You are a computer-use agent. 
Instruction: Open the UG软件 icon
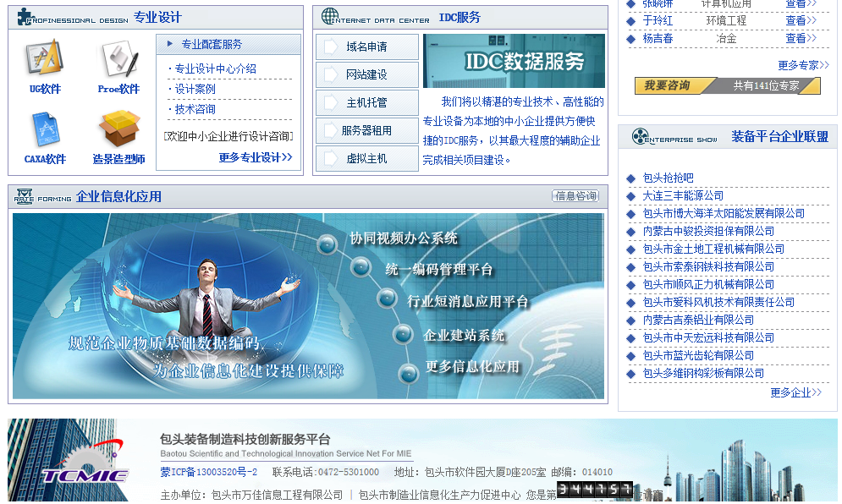(44, 58)
